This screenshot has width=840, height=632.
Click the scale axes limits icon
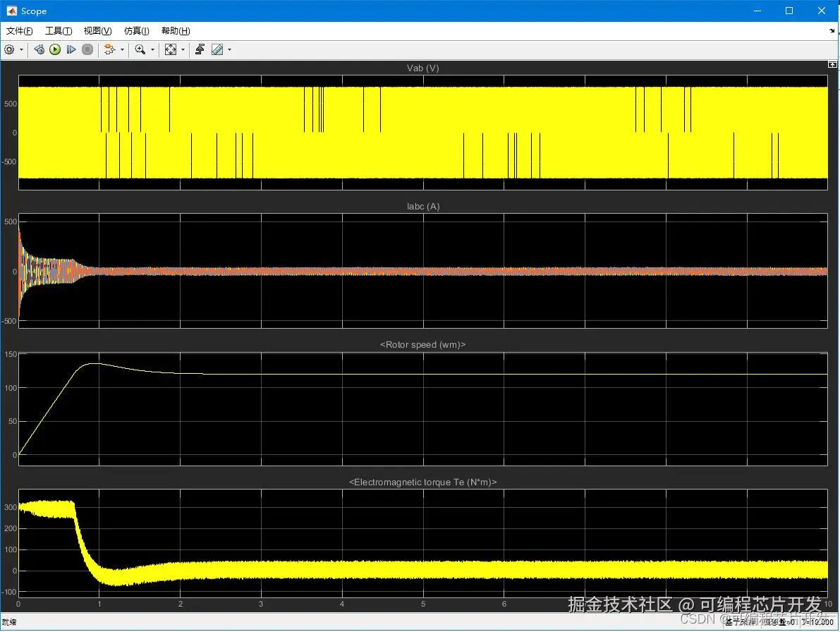171,50
